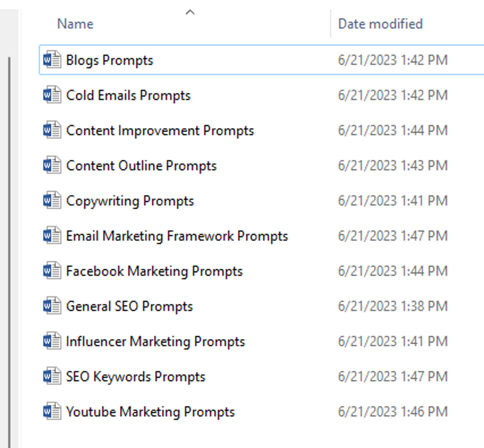Select the Word icon for Content Outline Prompts

click(52, 165)
